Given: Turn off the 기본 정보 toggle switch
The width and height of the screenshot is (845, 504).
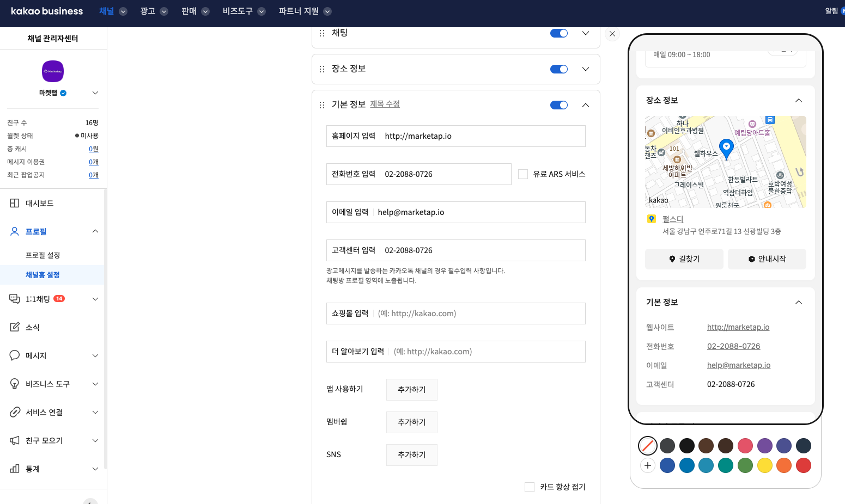Looking at the screenshot, I should 559,105.
